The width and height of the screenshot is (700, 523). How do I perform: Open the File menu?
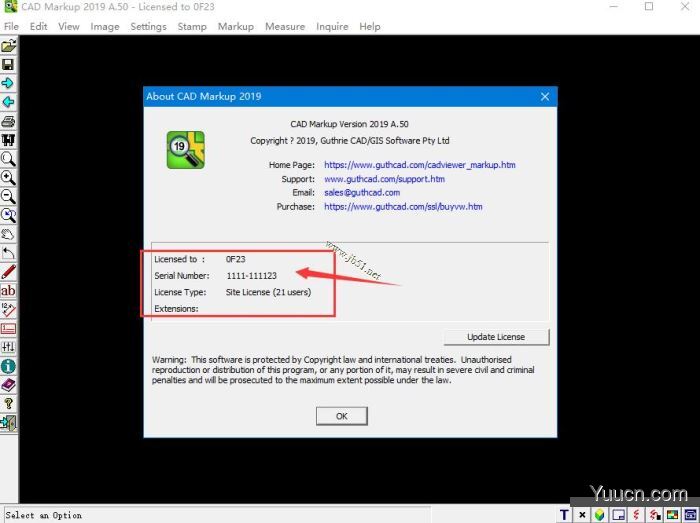(x=12, y=26)
